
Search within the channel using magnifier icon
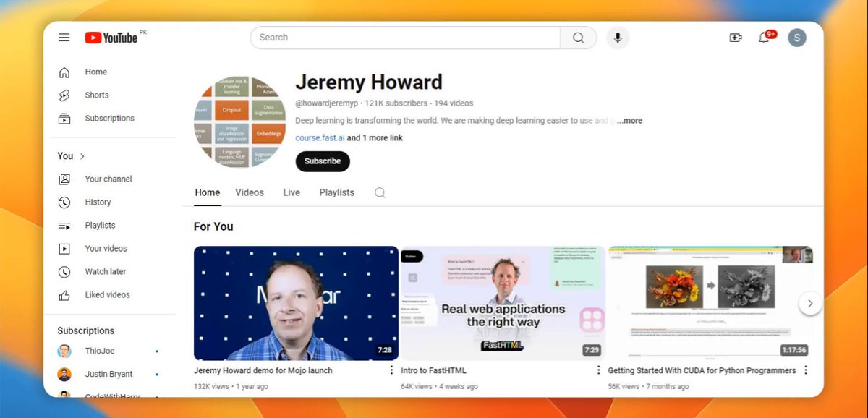pos(380,192)
